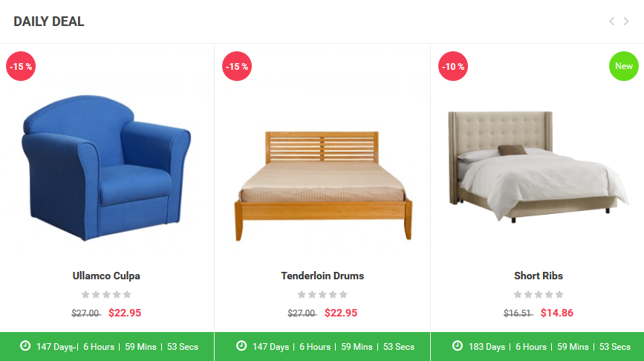Click the Daily Deal heading
The width and height of the screenshot is (644, 361).
pos(49,22)
